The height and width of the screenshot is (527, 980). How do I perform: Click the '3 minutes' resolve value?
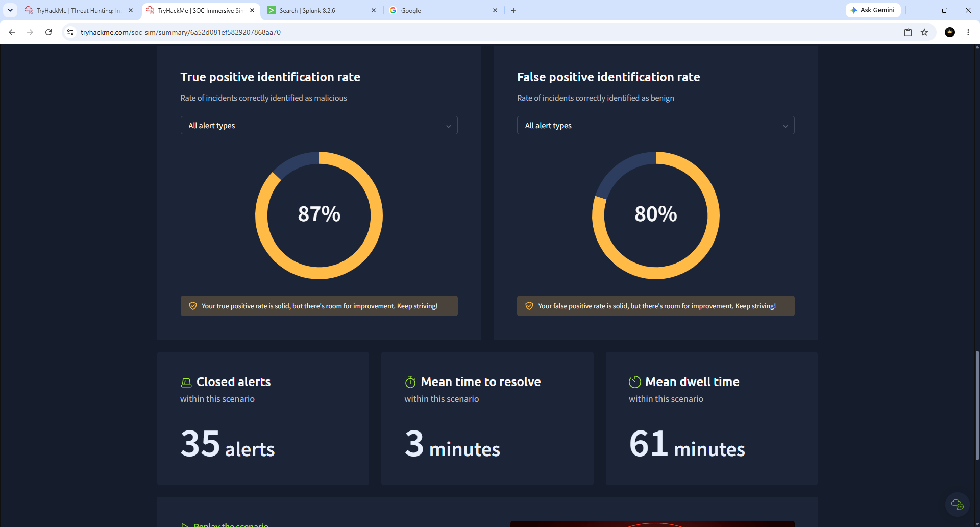[x=452, y=444]
